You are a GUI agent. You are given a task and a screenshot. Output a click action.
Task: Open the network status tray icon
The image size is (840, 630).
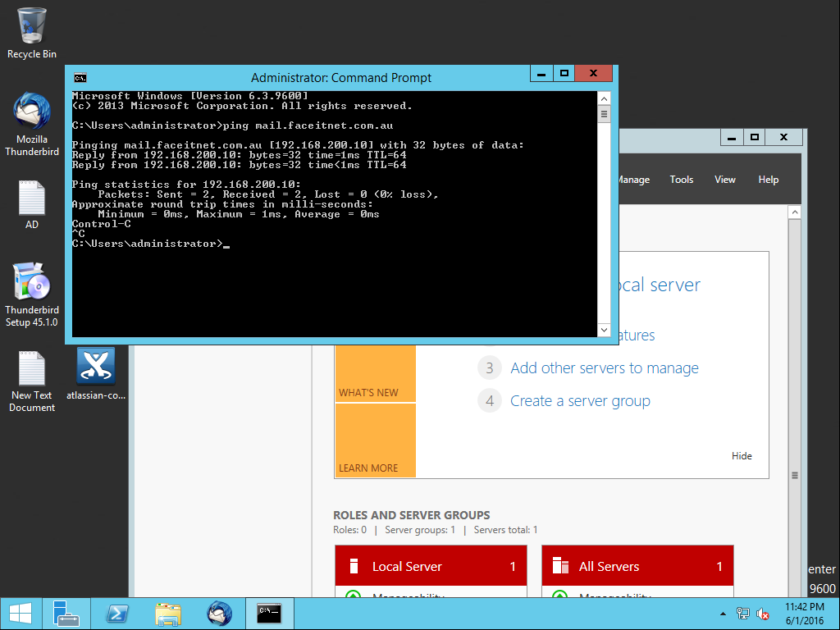(x=742, y=614)
